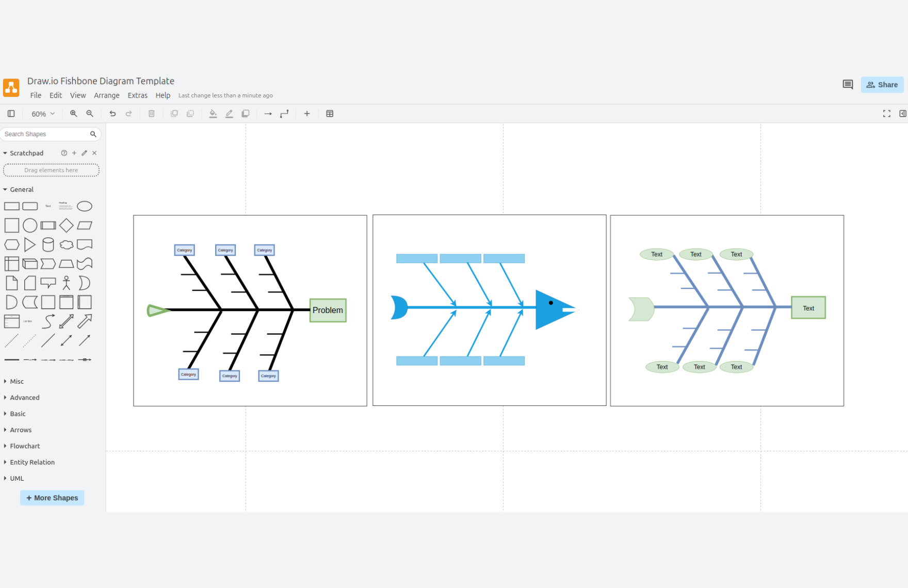
Task: Open the Extras menu
Action: coord(137,95)
